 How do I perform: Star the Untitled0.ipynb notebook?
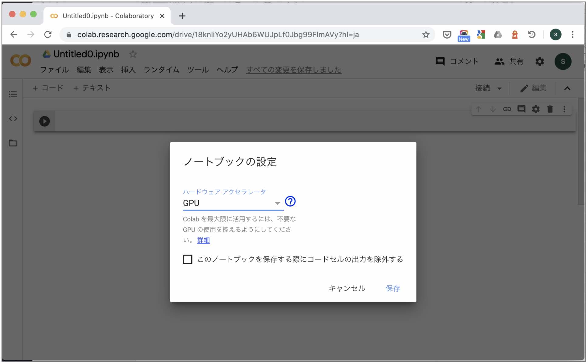[x=133, y=54]
